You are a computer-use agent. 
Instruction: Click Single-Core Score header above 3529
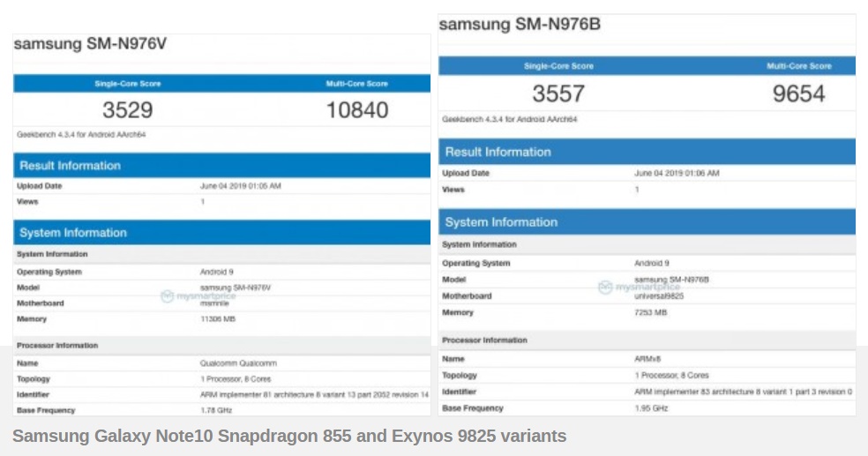pyautogui.click(x=127, y=84)
